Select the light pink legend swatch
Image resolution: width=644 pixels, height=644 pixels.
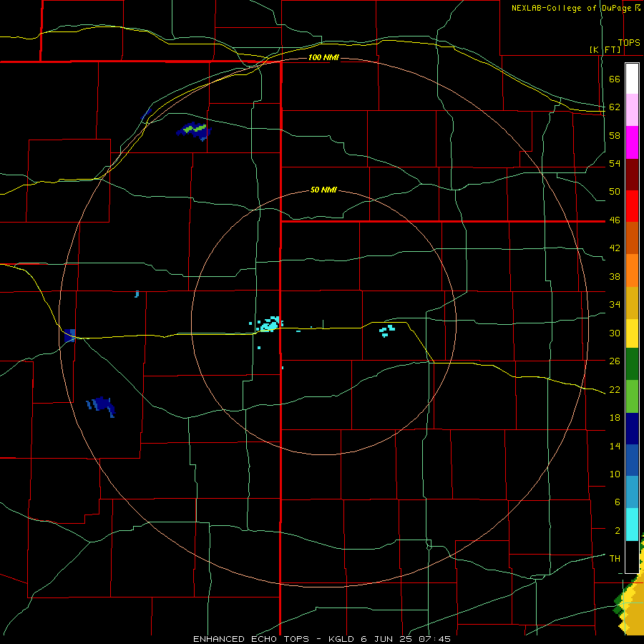tap(632, 109)
